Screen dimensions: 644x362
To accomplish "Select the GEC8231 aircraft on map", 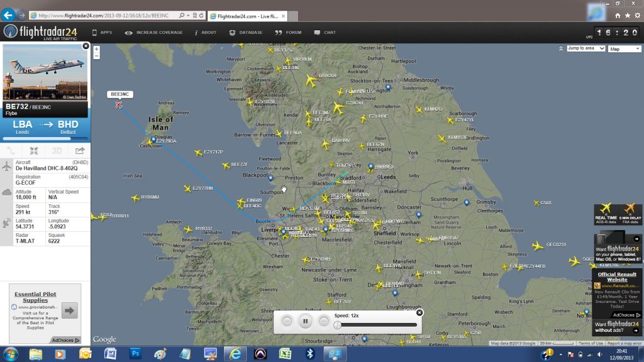I will tap(538, 246).
